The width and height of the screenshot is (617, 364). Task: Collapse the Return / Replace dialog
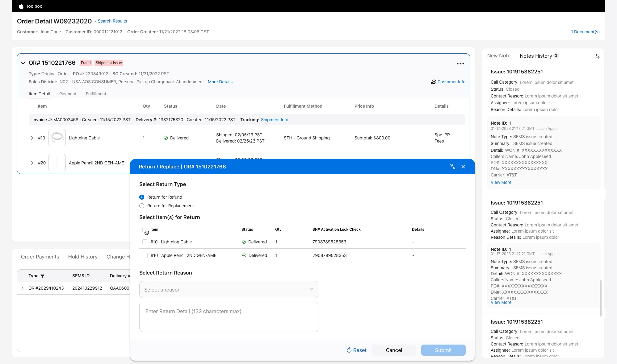point(453,167)
